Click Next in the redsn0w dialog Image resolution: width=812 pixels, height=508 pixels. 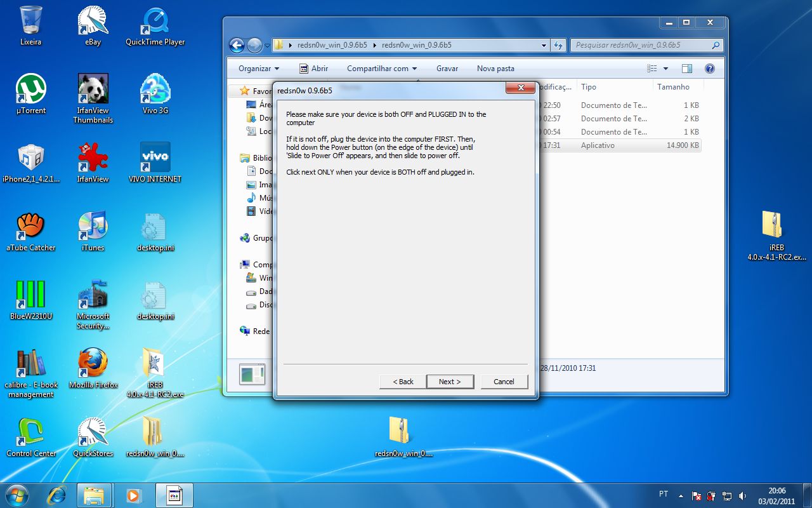449,382
